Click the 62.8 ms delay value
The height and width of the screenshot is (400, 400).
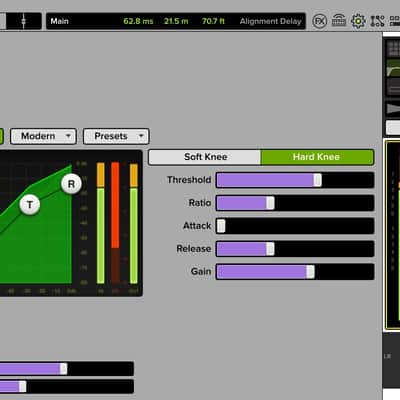click(138, 21)
